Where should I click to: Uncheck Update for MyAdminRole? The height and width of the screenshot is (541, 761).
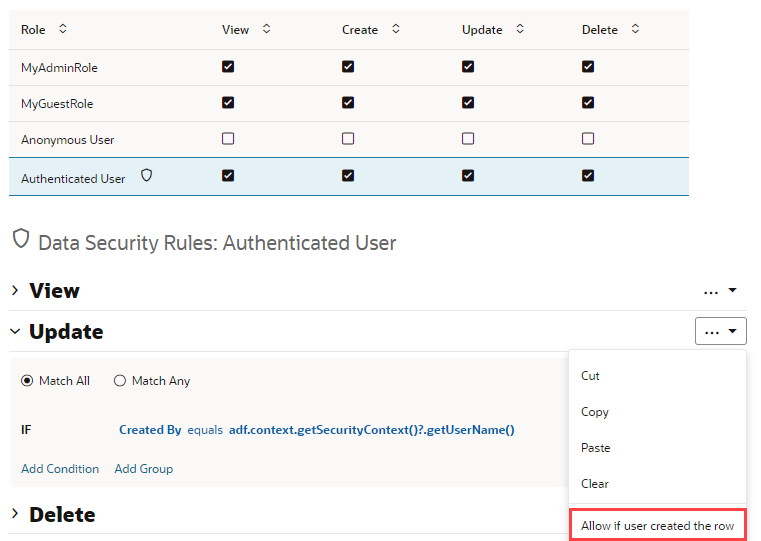click(x=468, y=66)
